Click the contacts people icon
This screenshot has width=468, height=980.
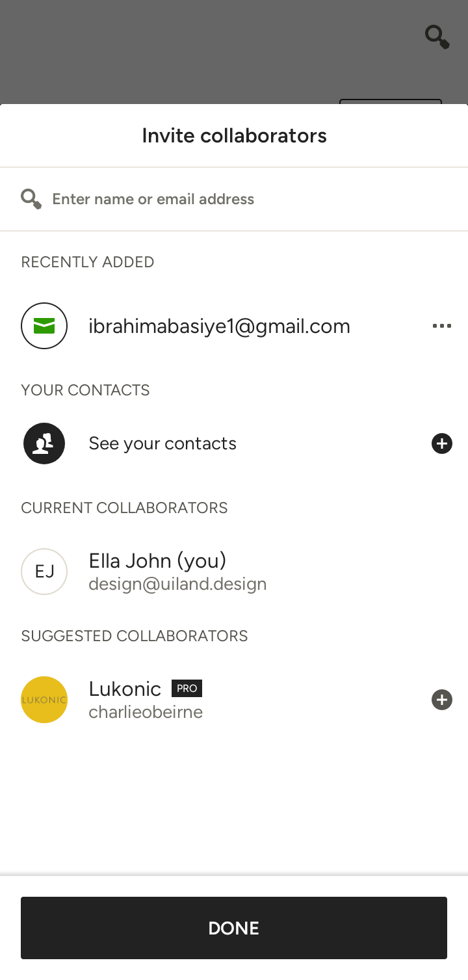pos(44,444)
